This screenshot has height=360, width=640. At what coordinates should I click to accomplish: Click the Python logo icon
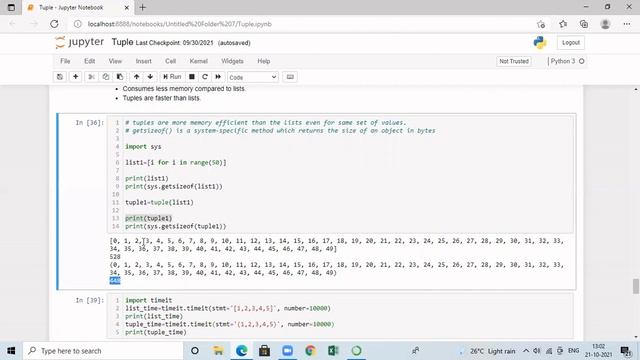(x=540, y=42)
